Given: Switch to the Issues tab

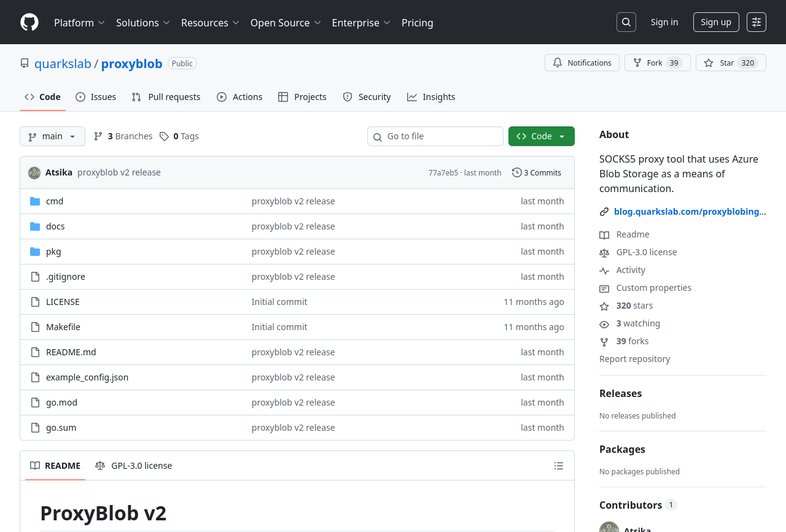Looking at the screenshot, I should click(96, 97).
